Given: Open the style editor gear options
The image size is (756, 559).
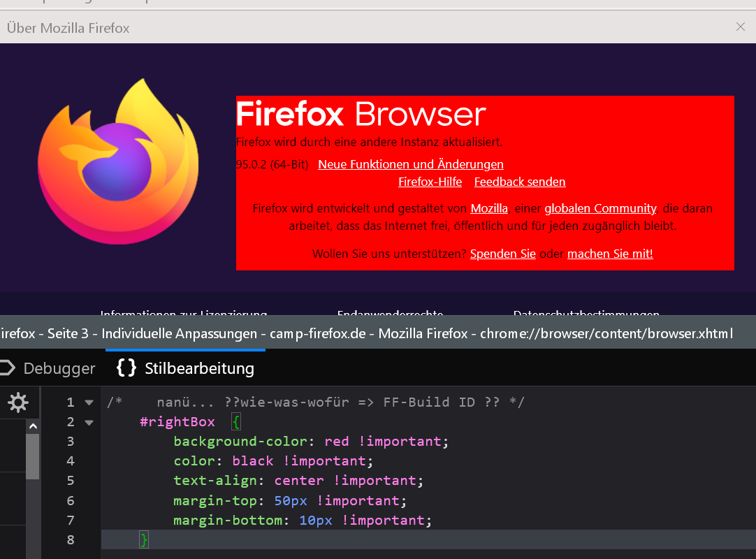Looking at the screenshot, I should 17,402.
